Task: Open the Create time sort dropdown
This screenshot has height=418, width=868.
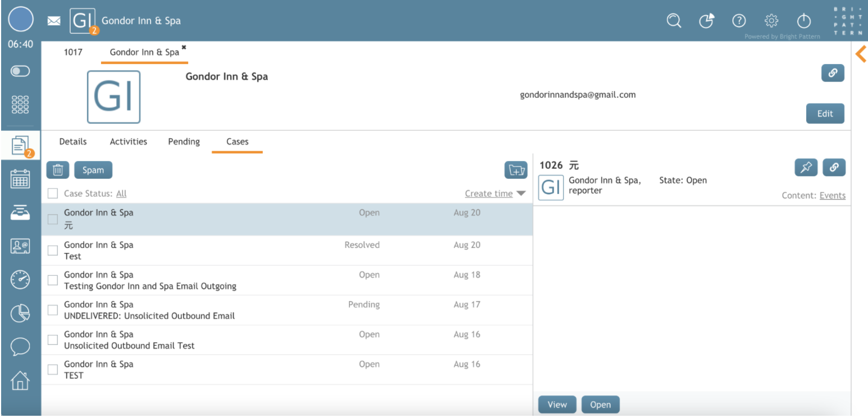Action: [x=488, y=193]
